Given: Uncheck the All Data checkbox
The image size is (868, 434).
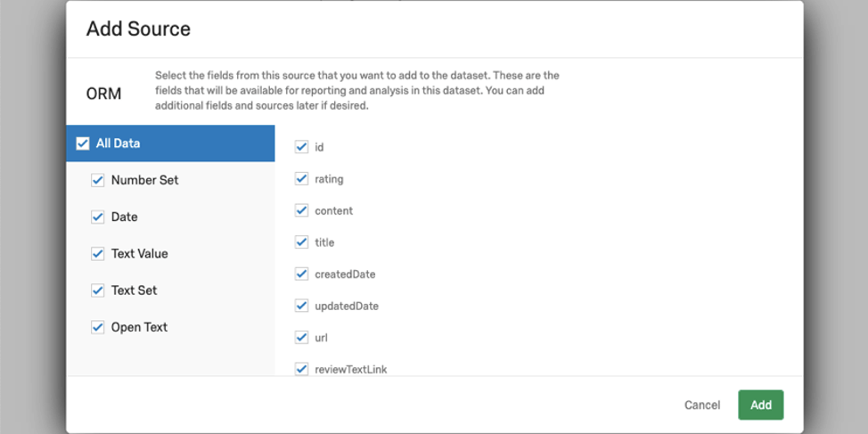Looking at the screenshot, I should (83, 143).
